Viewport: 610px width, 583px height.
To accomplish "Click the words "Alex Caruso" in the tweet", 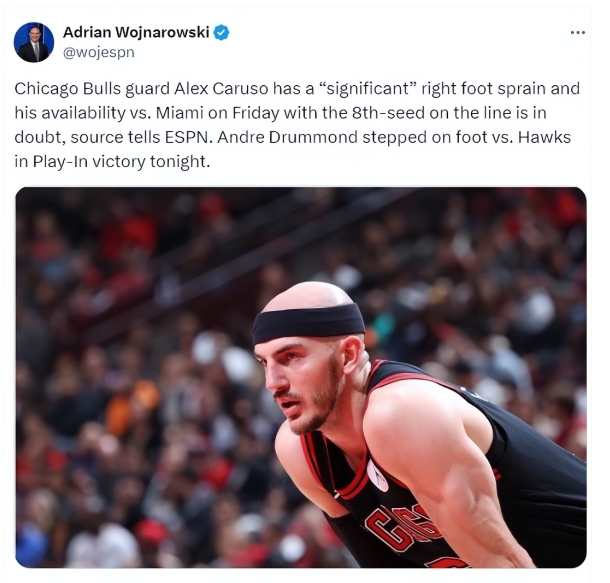I will [x=221, y=89].
